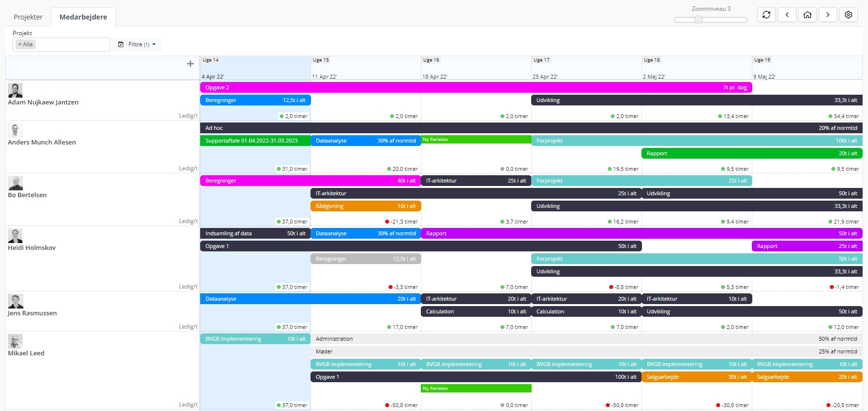The image size is (868, 411).
Task: Open Adam's Udvikling 33,3t task bar
Action: point(697,100)
